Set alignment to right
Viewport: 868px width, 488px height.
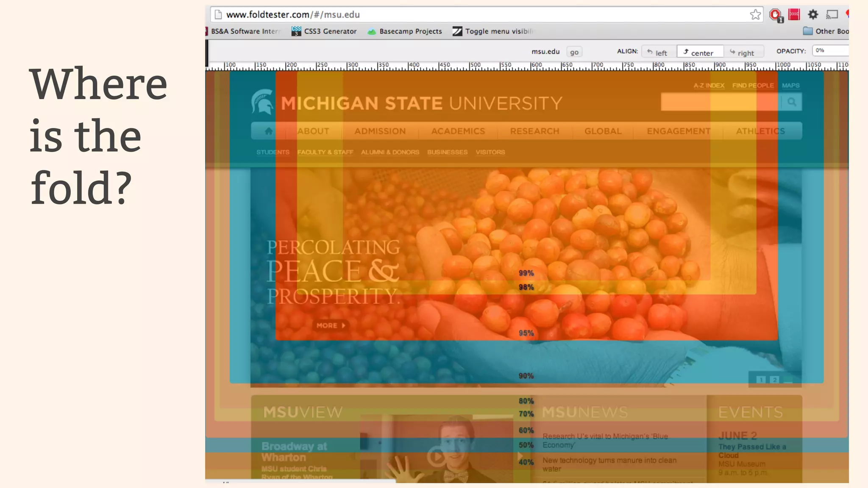[742, 53]
